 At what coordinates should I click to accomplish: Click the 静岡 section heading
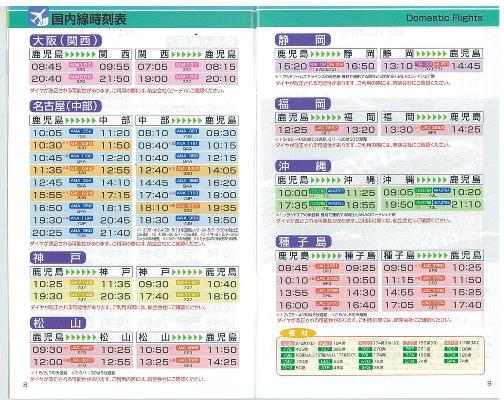click(x=303, y=40)
